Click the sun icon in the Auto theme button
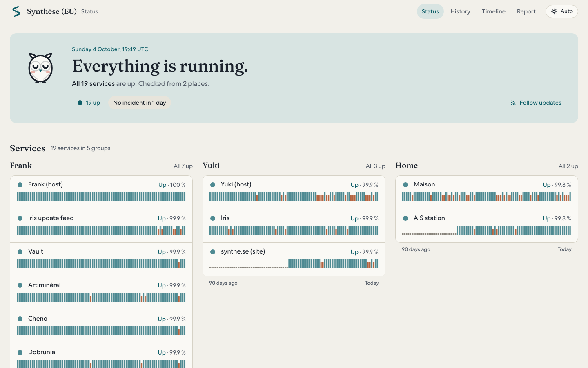This screenshot has width=588, height=368. pyautogui.click(x=554, y=11)
